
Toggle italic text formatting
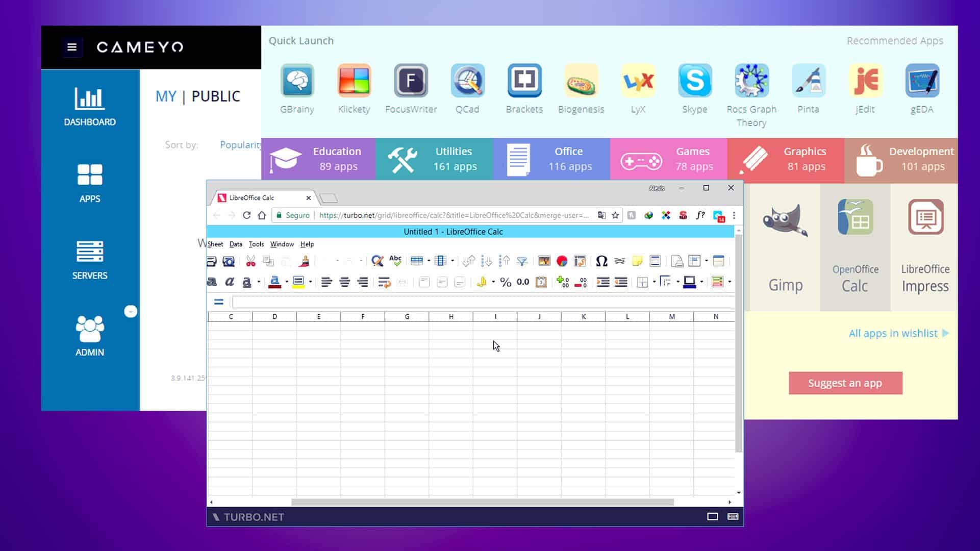pyautogui.click(x=230, y=282)
